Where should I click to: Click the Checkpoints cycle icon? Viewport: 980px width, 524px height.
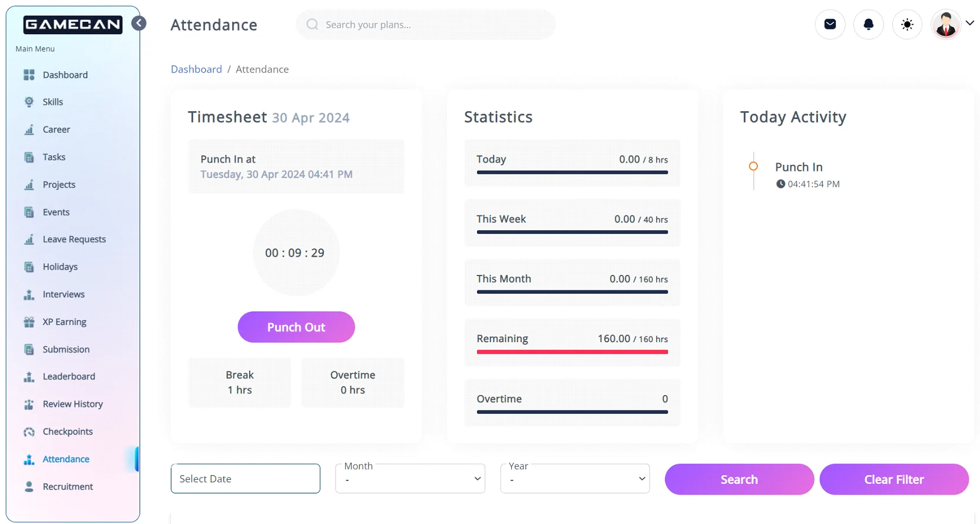click(x=29, y=432)
